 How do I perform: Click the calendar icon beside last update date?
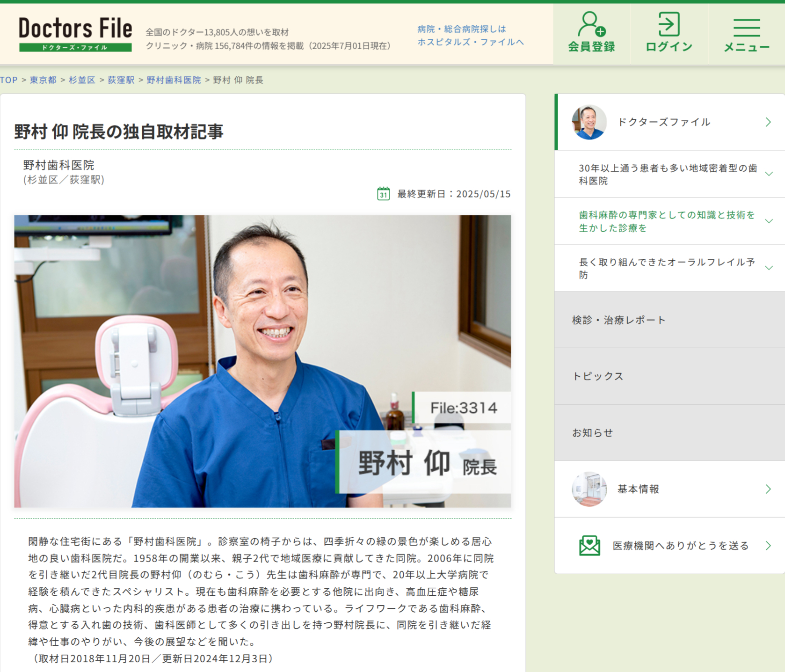383,194
